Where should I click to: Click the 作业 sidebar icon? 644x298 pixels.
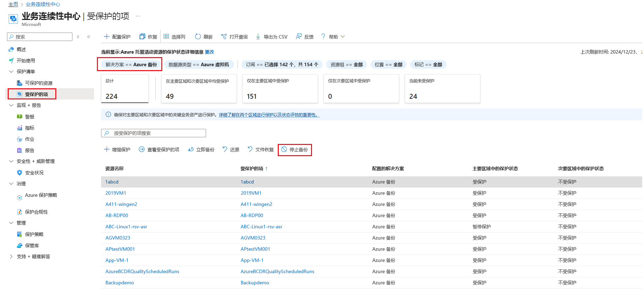(20, 139)
